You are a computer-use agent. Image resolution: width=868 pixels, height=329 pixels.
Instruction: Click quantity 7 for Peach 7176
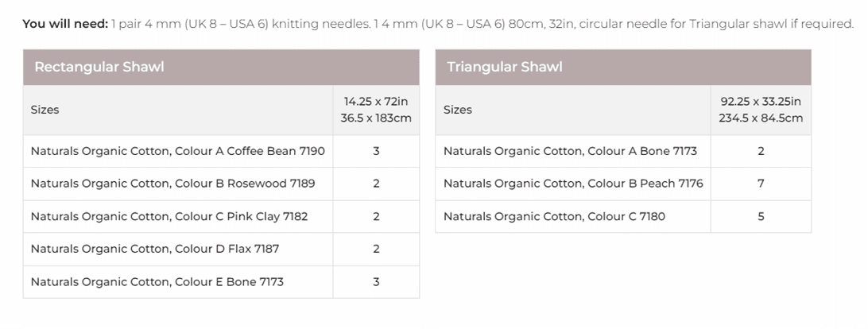coord(761,184)
